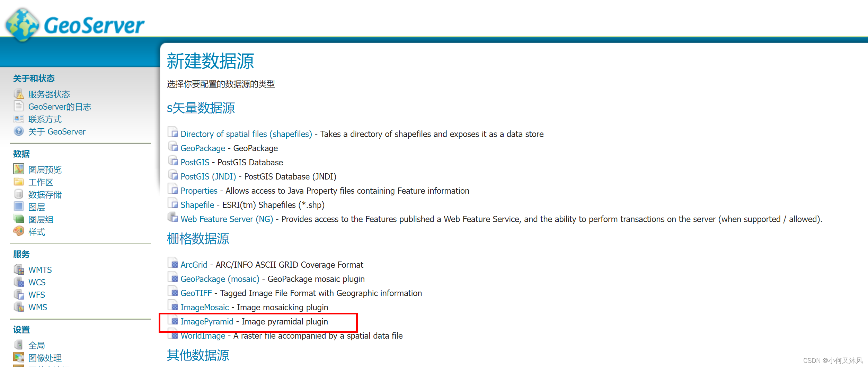Open WCS service settings
The image size is (868, 367).
click(37, 282)
